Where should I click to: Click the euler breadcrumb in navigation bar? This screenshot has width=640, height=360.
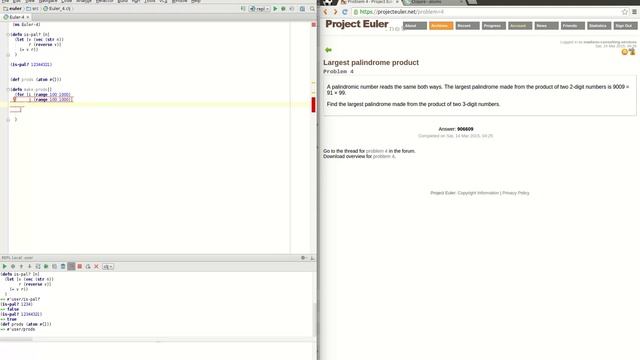click(x=13, y=9)
